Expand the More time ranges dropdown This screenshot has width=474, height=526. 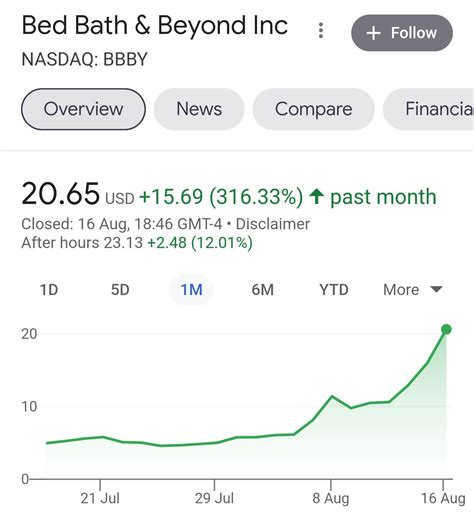pos(413,290)
